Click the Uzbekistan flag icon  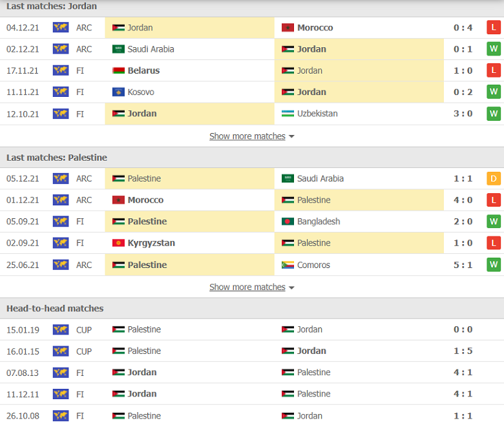tap(288, 114)
